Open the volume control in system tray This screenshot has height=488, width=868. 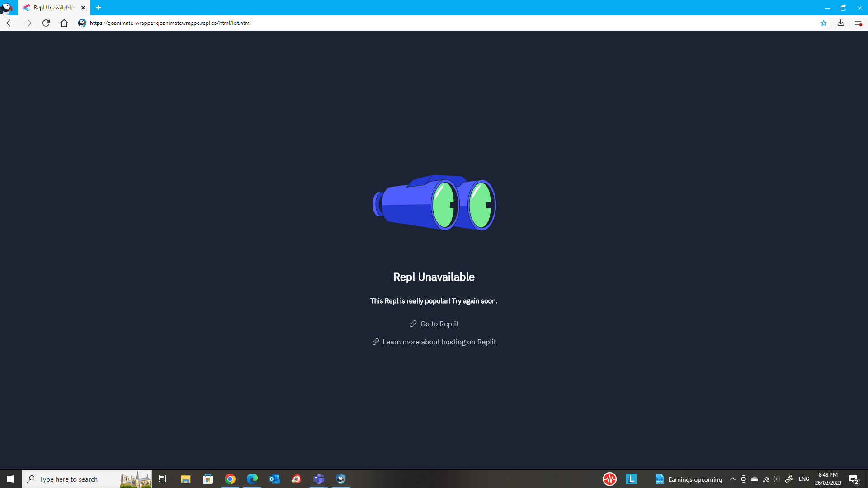776,479
